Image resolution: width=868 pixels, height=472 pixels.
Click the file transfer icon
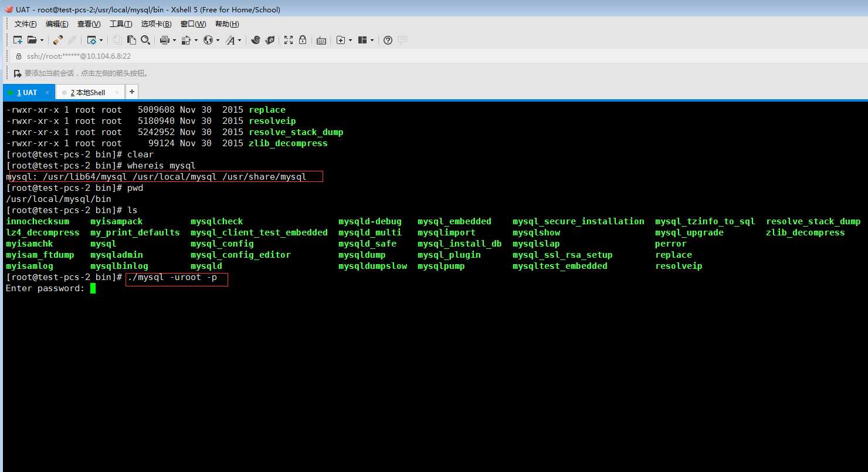(186, 40)
